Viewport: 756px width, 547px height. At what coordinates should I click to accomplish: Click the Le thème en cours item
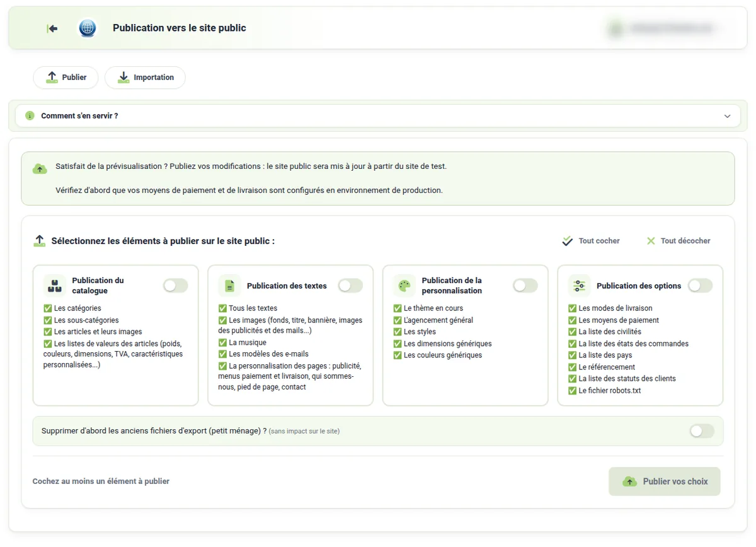pyautogui.click(x=428, y=308)
